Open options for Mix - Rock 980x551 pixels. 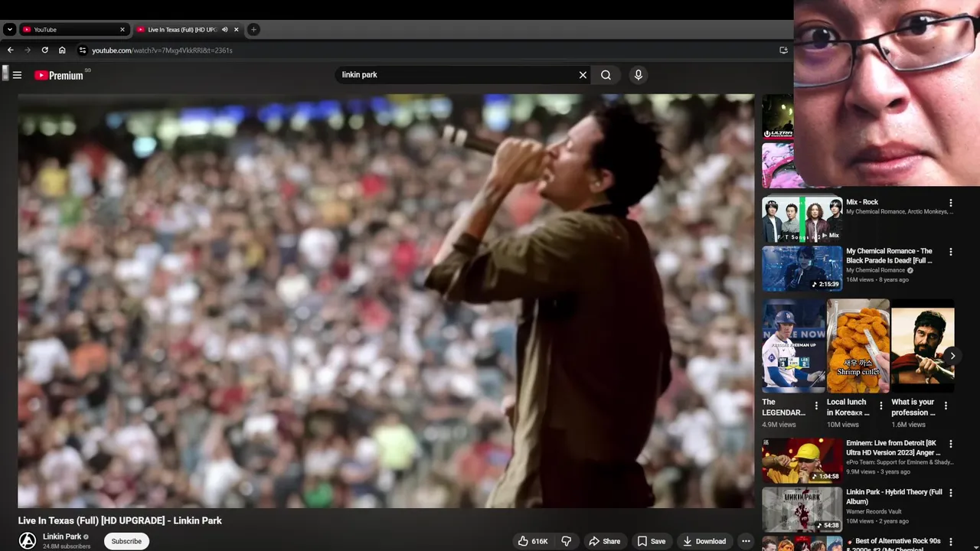point(951,203)
